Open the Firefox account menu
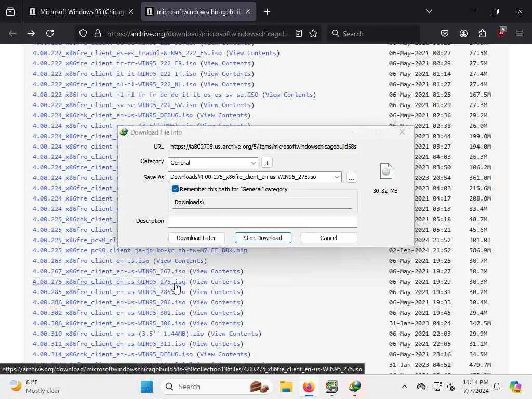Screen dimensions: 532x399 click(463, 33)
